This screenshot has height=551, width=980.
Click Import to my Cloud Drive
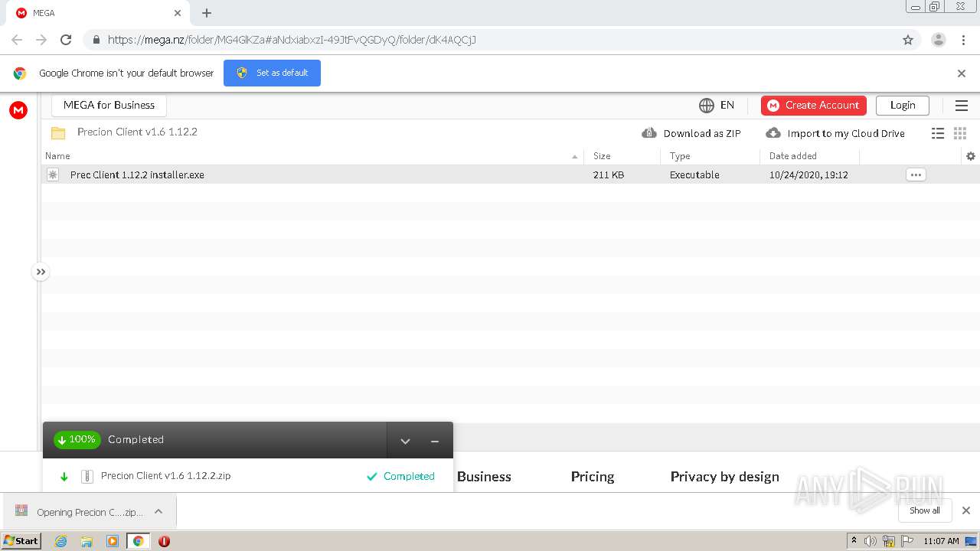(x=835, y=133)
